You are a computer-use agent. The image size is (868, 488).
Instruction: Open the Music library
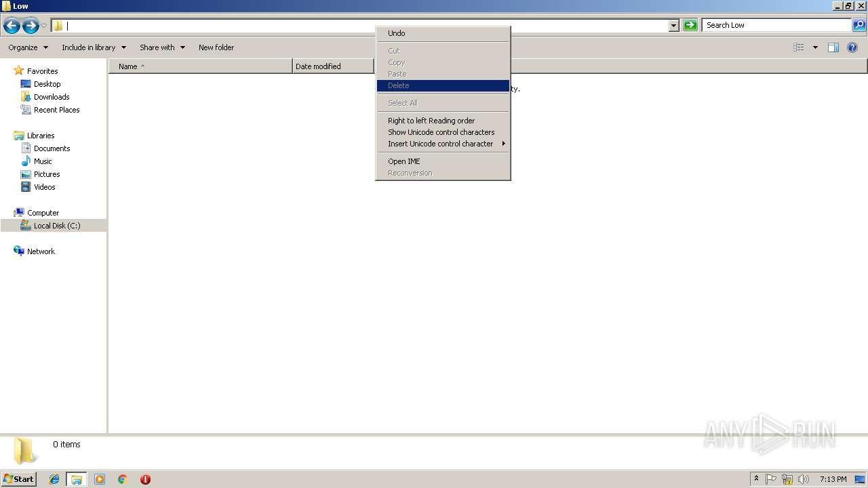point(43,161)
